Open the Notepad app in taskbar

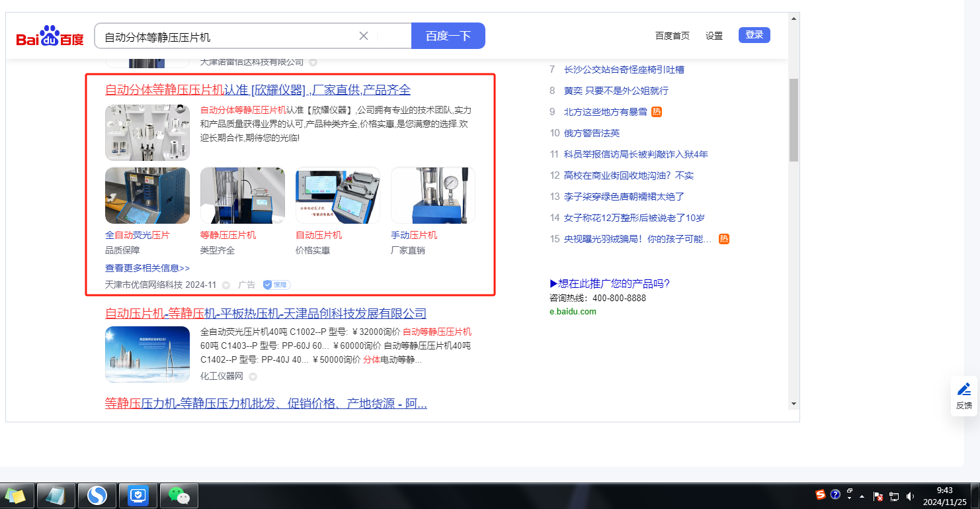tap(56, 495)
